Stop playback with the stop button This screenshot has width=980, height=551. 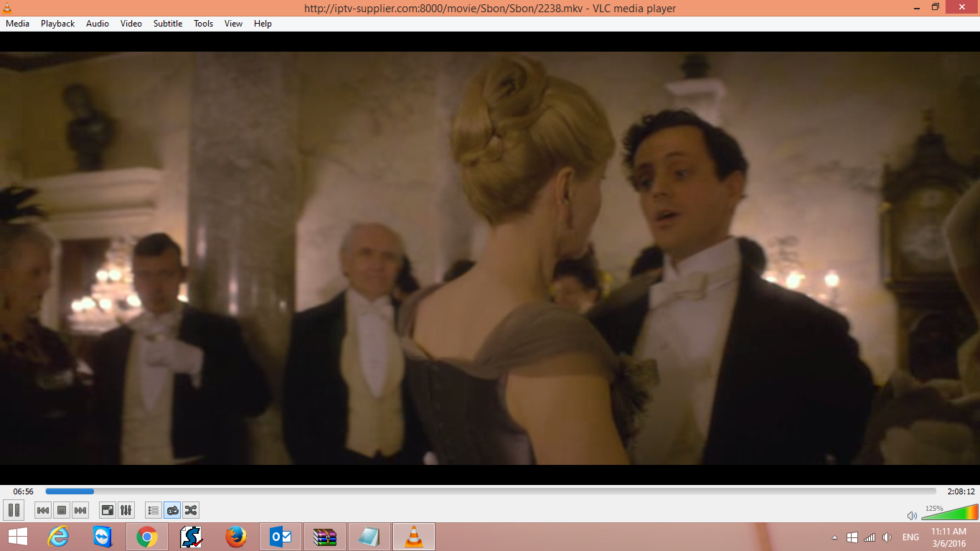pos(62,510)
